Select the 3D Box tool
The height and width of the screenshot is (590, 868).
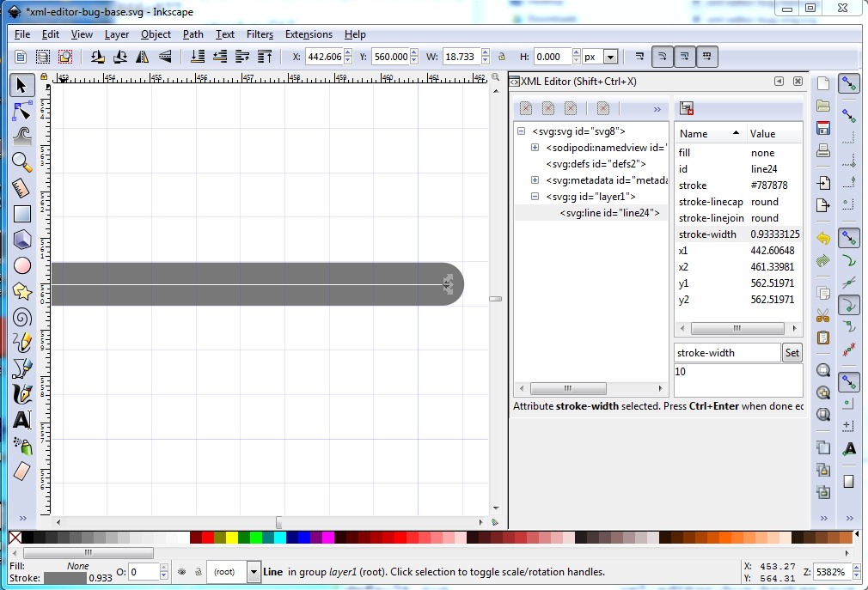[21, 240]
